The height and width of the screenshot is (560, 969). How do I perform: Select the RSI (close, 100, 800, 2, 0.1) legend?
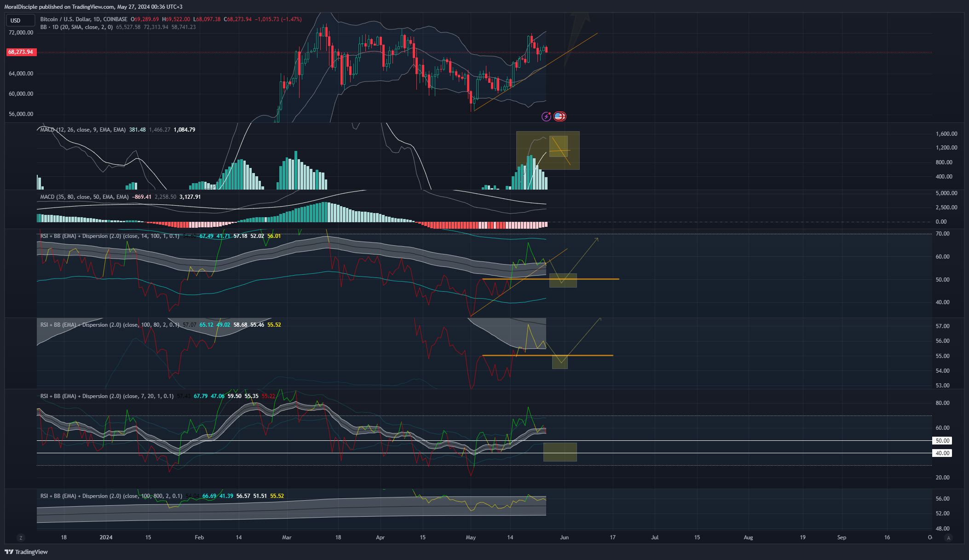tap(111, 496)
